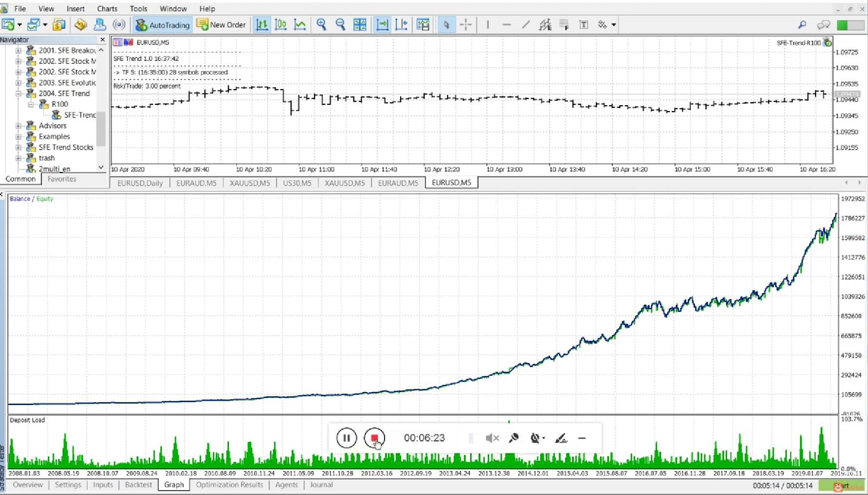This screenshot has width=868, height=495.
Task: Toggle the recorder webcam icon
Action: [536, 438]
